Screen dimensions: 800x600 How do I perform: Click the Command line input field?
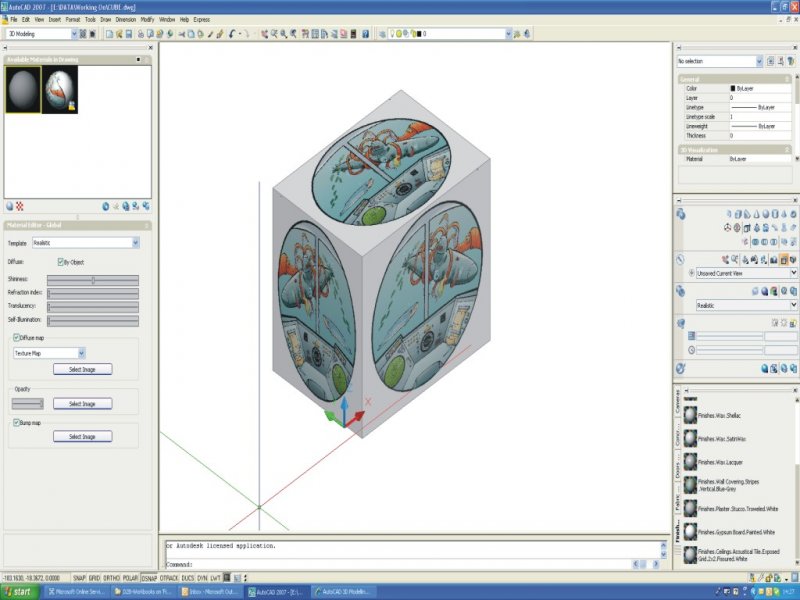pos(411,564)
